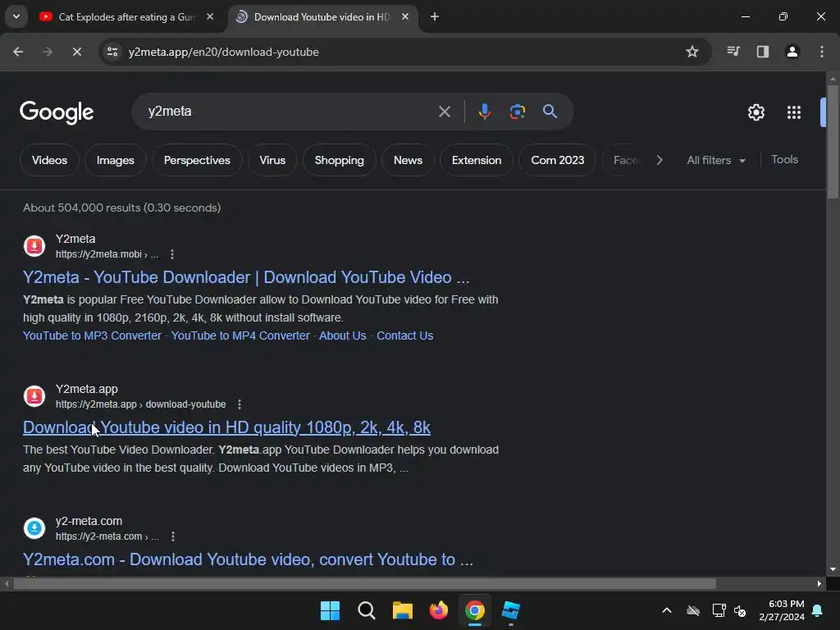Go to Google homepage via logo
This screenshot has width=840, height=630.
click(57, 112)
